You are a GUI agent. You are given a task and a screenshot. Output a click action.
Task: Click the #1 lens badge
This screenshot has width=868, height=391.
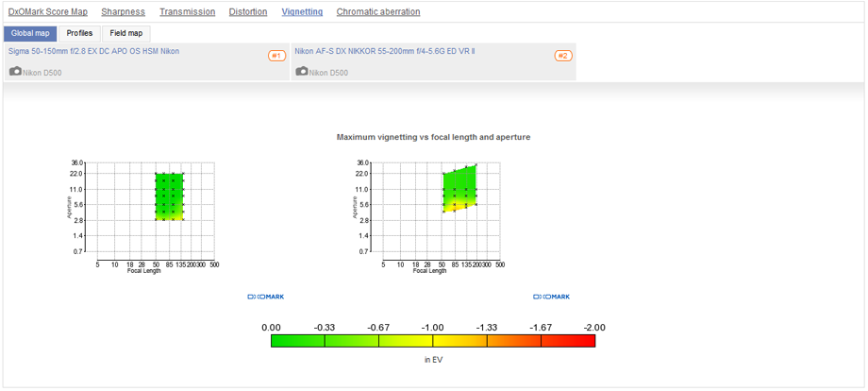[276, 56]
